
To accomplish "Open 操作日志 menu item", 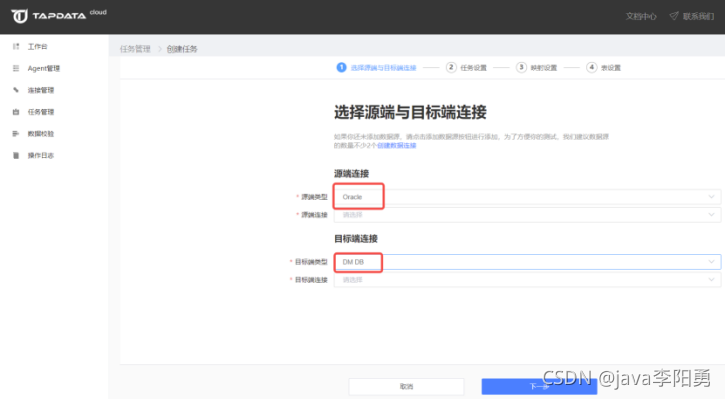I will (41, 155).
